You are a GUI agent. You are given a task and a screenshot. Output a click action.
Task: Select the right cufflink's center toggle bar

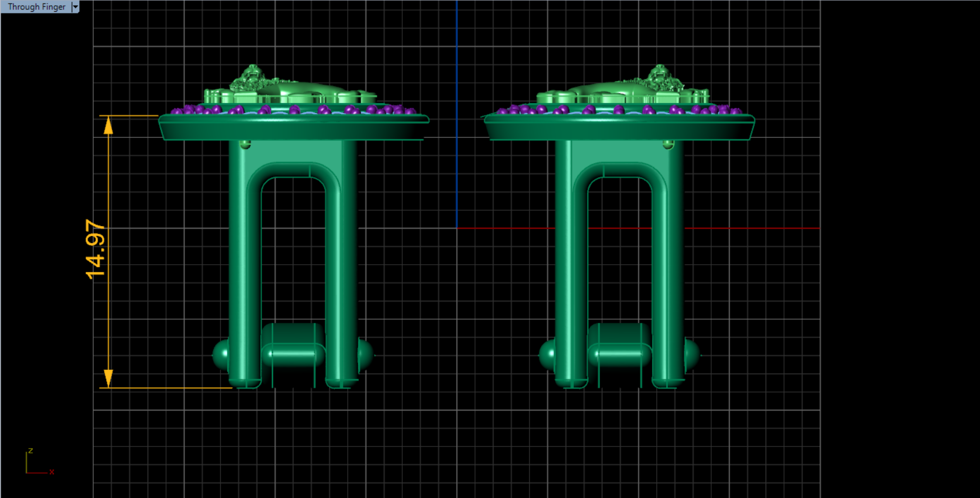pos(619,353)
